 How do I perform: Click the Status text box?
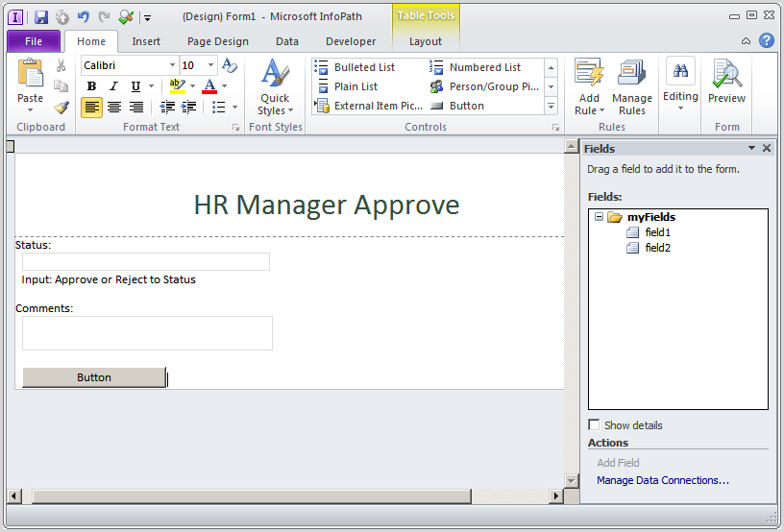(146, 262)
